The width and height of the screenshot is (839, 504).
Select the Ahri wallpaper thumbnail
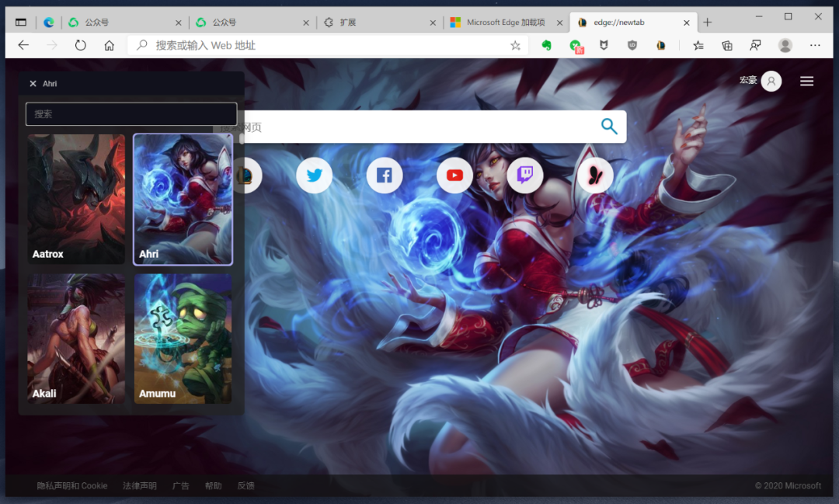pyautogui.click(x=183, y=199)
